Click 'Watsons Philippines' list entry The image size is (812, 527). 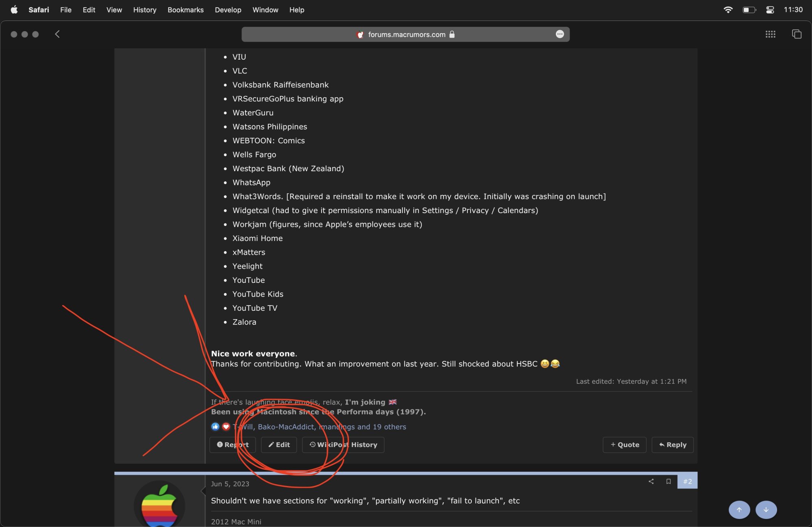(270, 127)
